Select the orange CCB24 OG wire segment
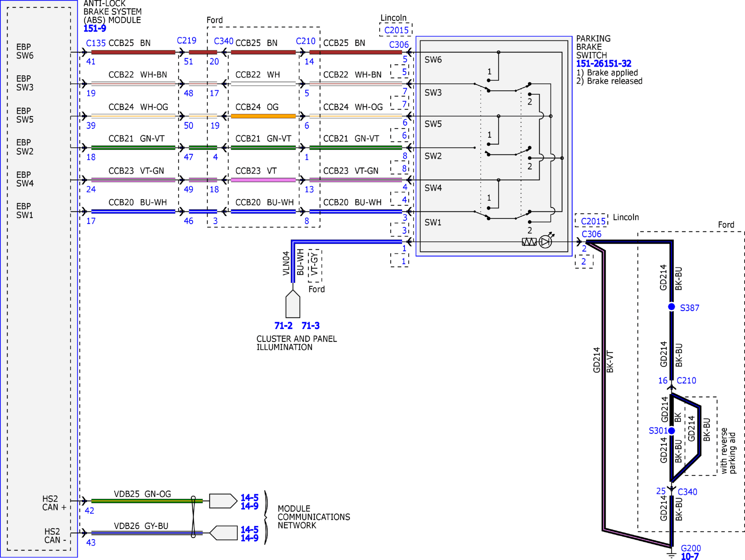Viewport: 745px width, 560px height. (263, 116)
